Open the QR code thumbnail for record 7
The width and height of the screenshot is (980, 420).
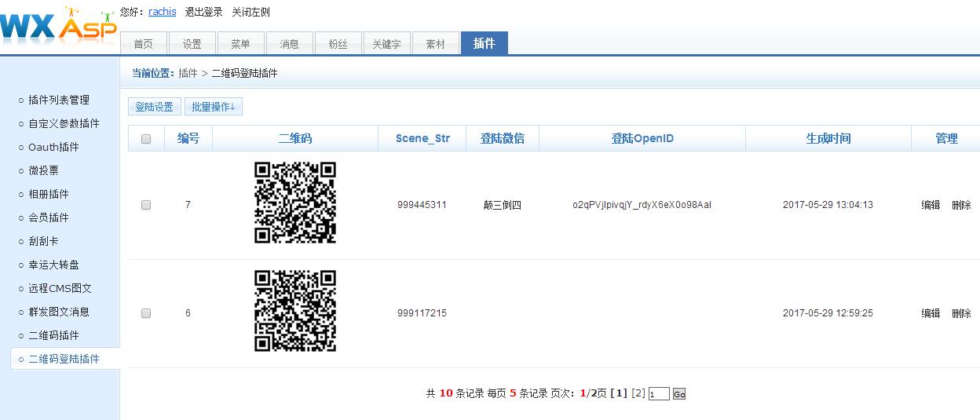(295, 203)
